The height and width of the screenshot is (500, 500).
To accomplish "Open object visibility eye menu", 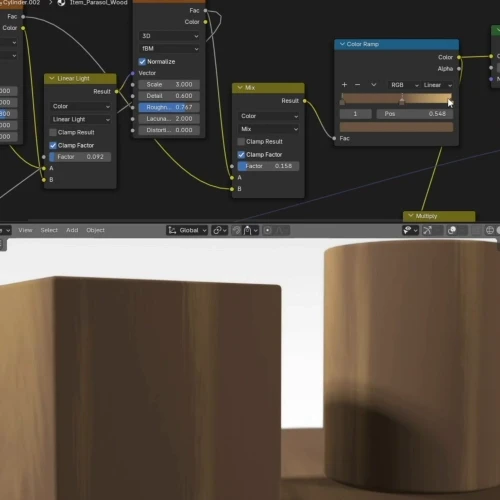I will coord(410,230).
